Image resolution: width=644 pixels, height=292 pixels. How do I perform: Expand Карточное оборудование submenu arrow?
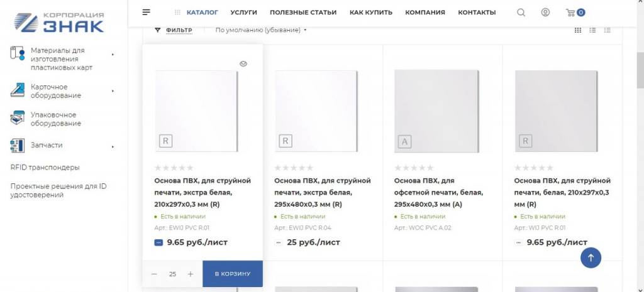point(113,91)
